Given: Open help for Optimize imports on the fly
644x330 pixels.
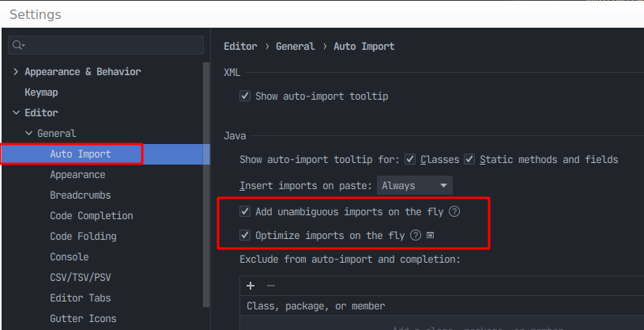Looking at the screenshot, I should pyautogui.click(x=416, y=235).
